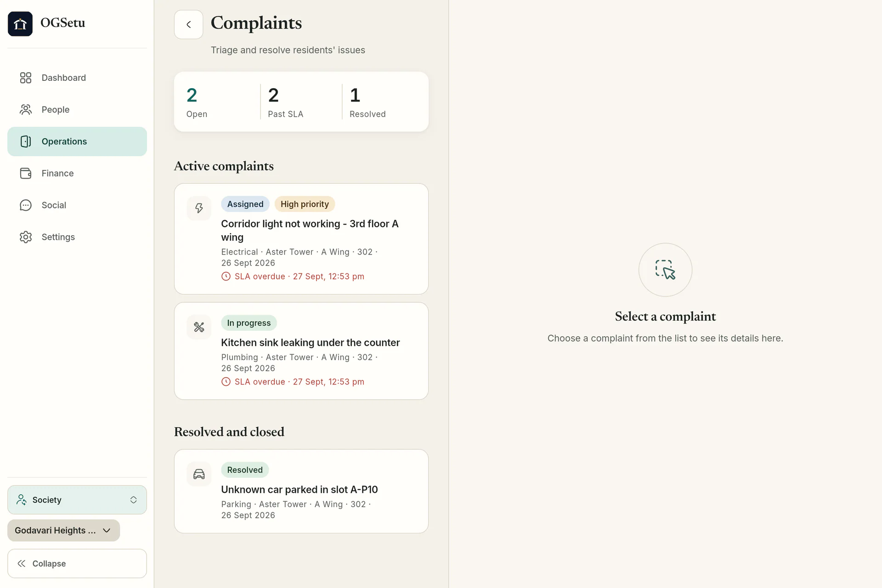882x588 pixels.
Task: Click the High priority badge
Action: pyautogui.click(x=305, y=204)
